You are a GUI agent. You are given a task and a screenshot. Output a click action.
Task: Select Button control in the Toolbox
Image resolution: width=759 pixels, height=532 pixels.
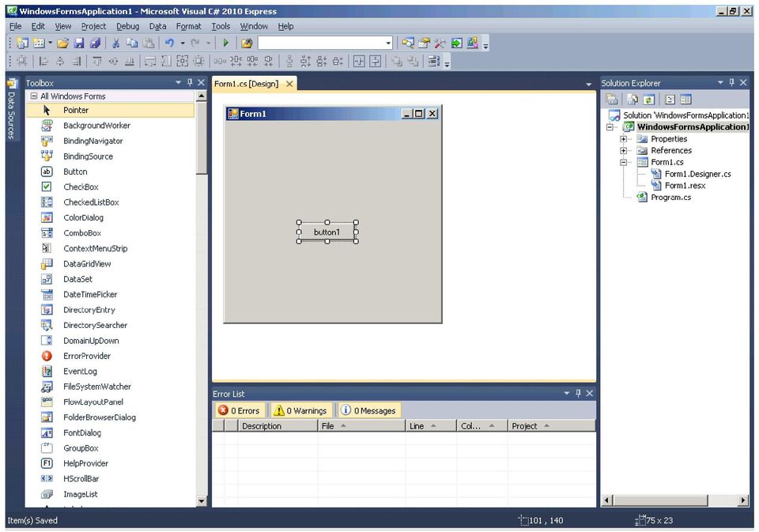click(x=109, y=172)
